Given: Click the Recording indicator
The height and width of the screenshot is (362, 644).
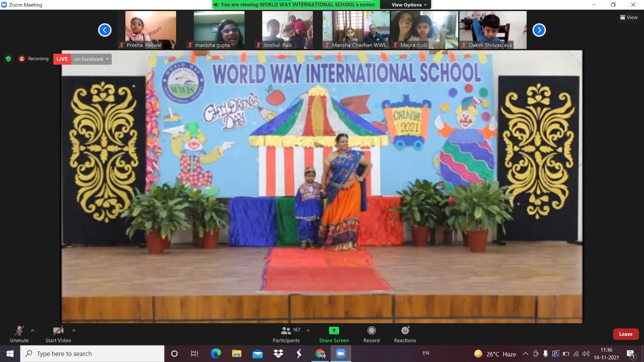Looking at the screenshot, I should [x=34, y=59].
